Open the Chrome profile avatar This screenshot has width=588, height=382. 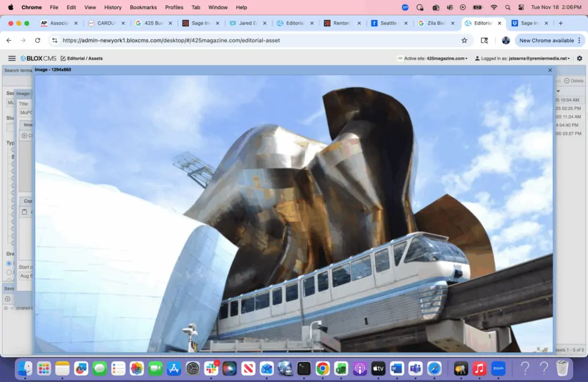506,41
